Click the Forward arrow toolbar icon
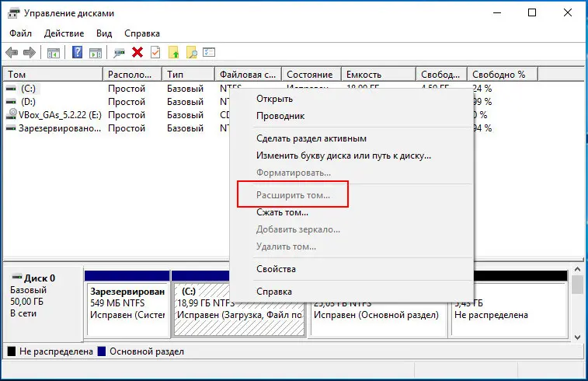 click(30, 53)
